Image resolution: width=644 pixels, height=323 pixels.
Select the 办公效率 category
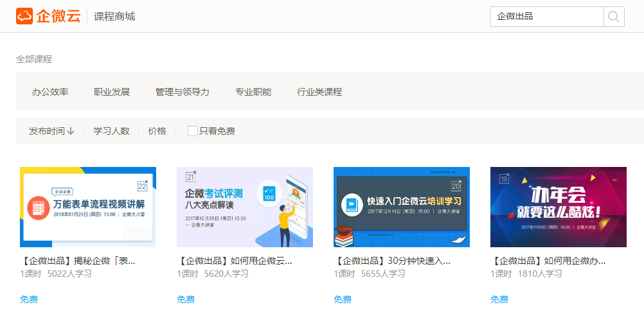coord(50,92)
